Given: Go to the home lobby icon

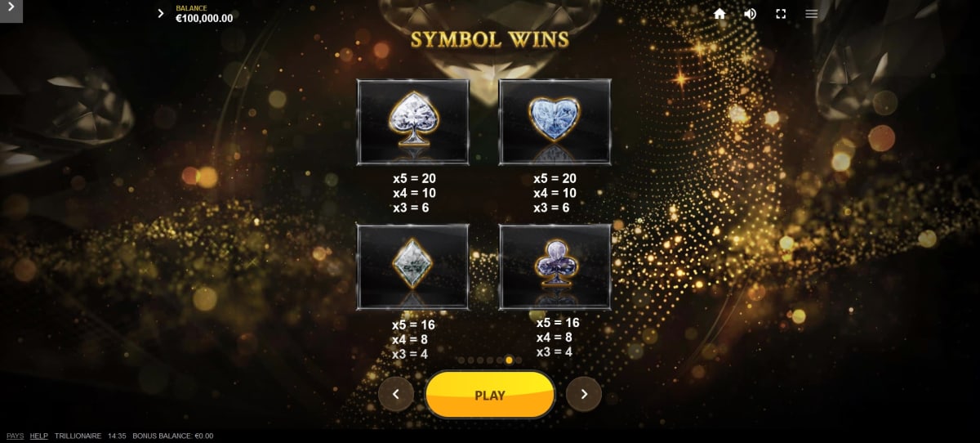Looking at the screenshot, I should click(719, 14).
